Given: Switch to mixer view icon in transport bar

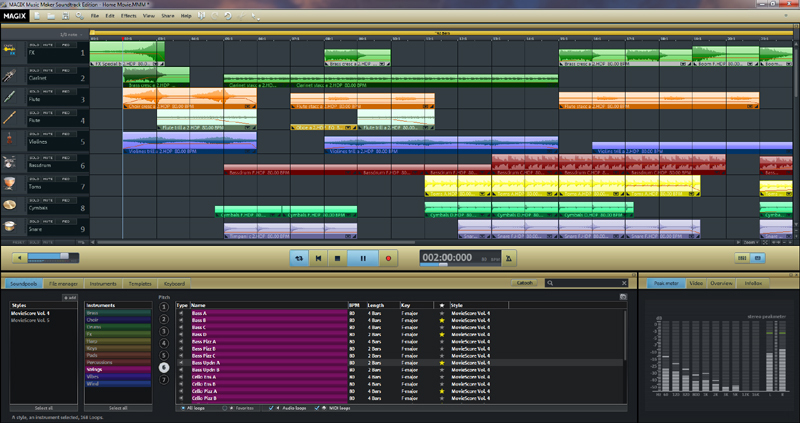Looking at the screenshot, I should pyautogui.click(x=742, y=258).
